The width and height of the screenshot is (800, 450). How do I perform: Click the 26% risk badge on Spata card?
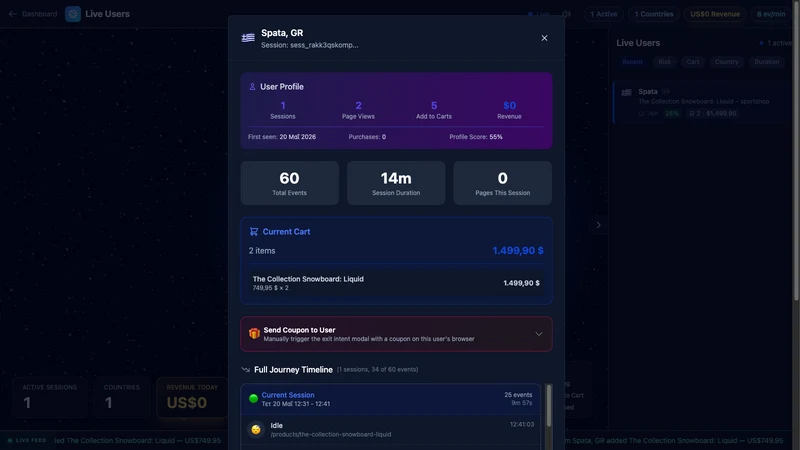pyautogui.click(x=672, y=113)
